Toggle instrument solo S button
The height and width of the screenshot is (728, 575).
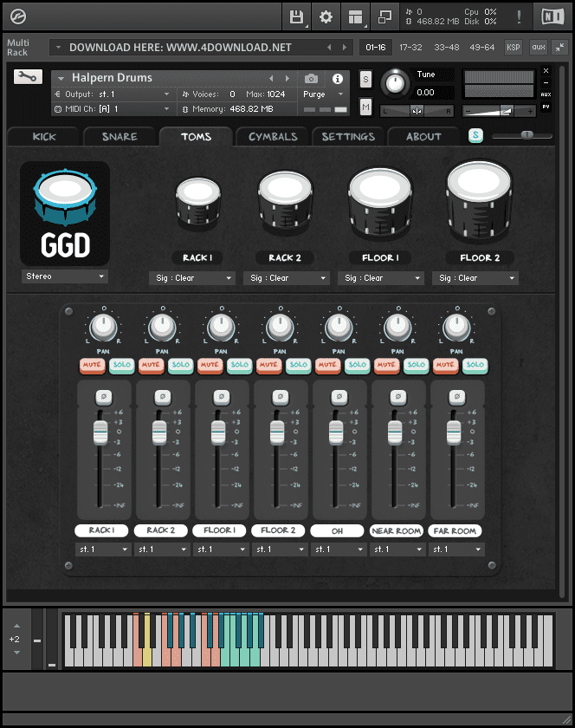click(365, 80)
